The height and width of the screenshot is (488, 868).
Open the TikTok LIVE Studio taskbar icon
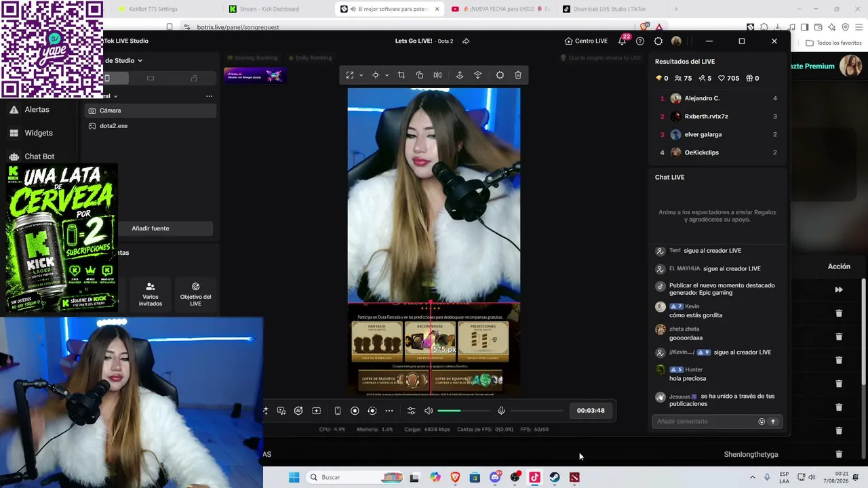[x=534, y=477]
